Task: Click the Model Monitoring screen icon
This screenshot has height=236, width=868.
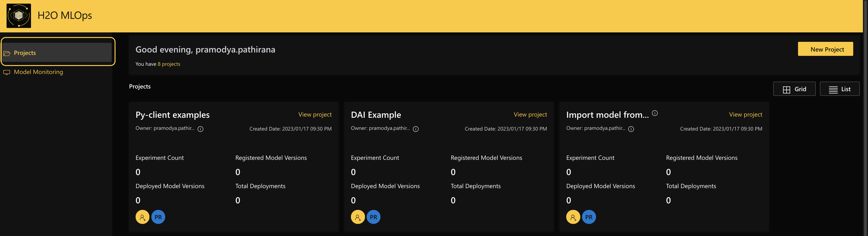Action: 7,72
